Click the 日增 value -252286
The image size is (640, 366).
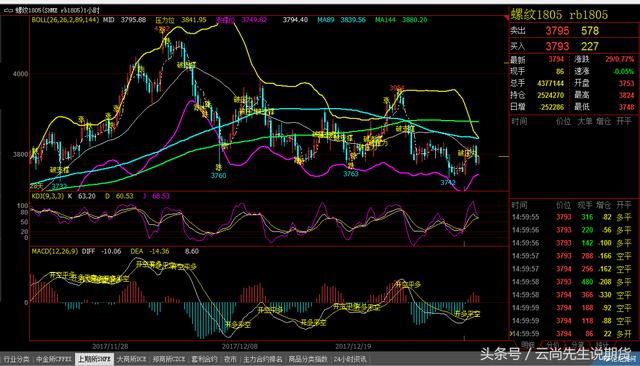click(551, 107)
